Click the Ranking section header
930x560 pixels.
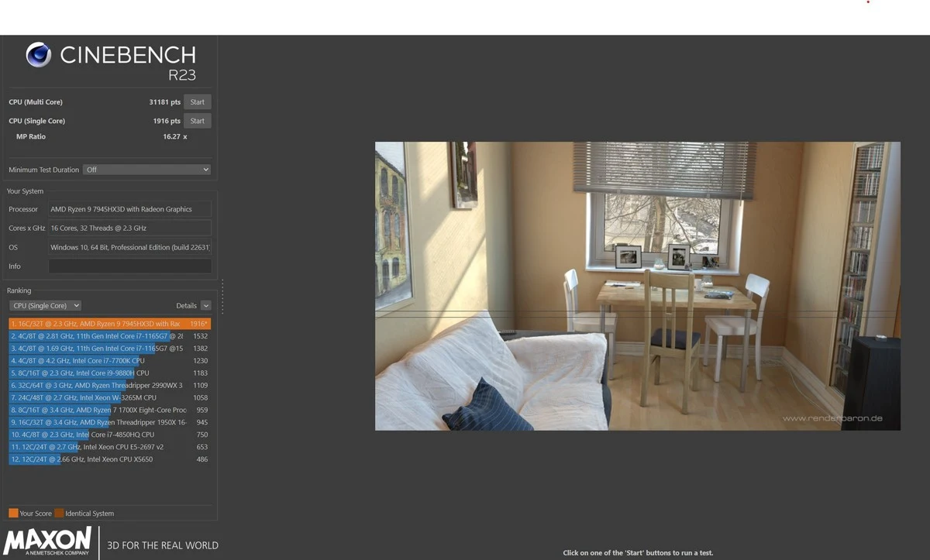coord(19,290)
